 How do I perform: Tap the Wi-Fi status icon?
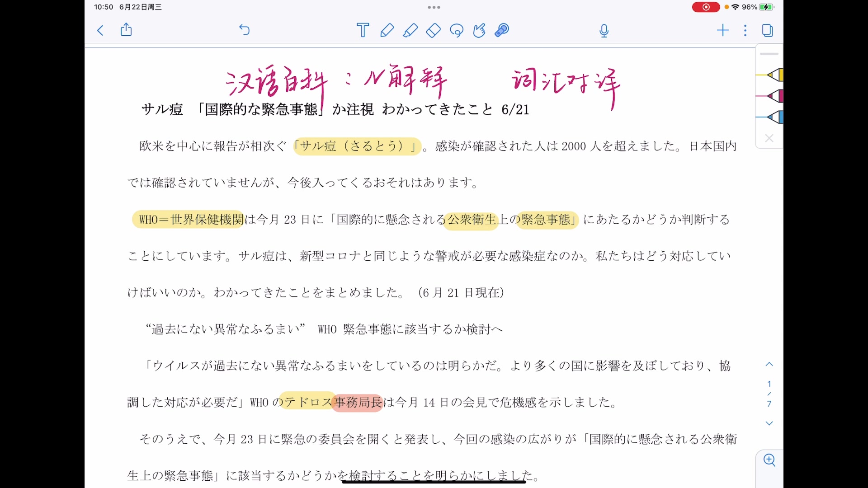click(736, 7)
